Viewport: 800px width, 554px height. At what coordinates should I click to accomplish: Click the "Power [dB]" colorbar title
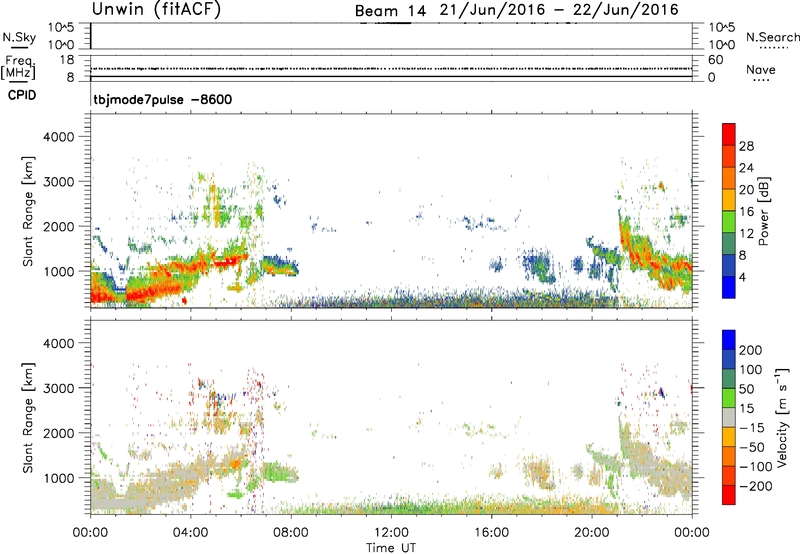[x=764, y=212]
